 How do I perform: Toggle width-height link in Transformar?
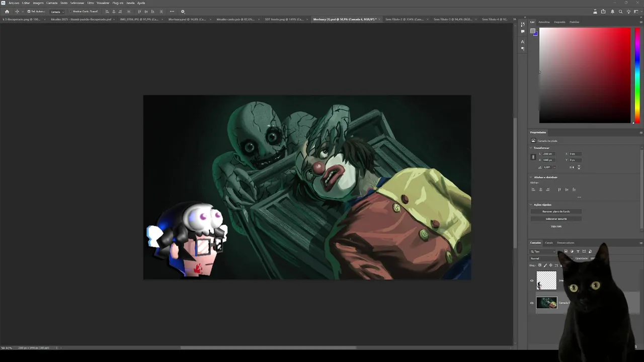[x=533, y=157]
